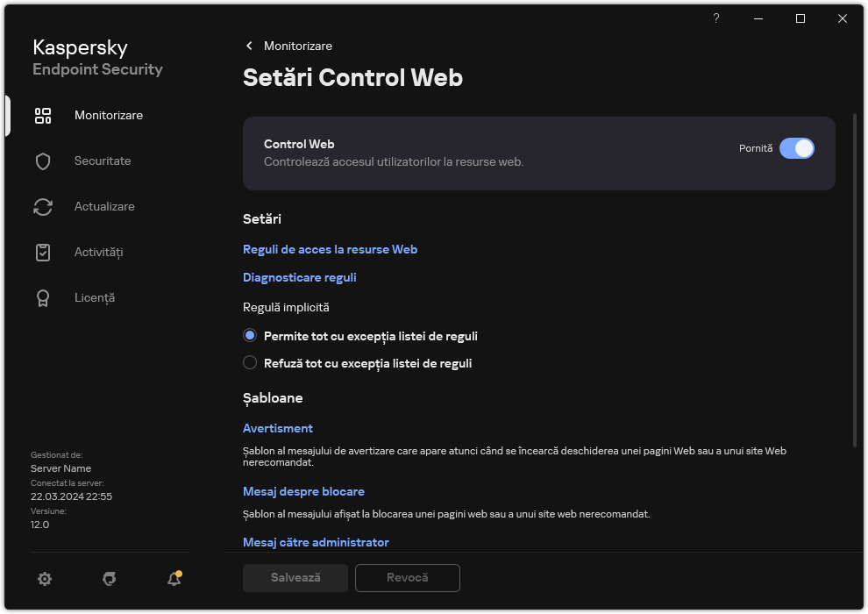Open notifications via the bell icon

pos(174,579)
